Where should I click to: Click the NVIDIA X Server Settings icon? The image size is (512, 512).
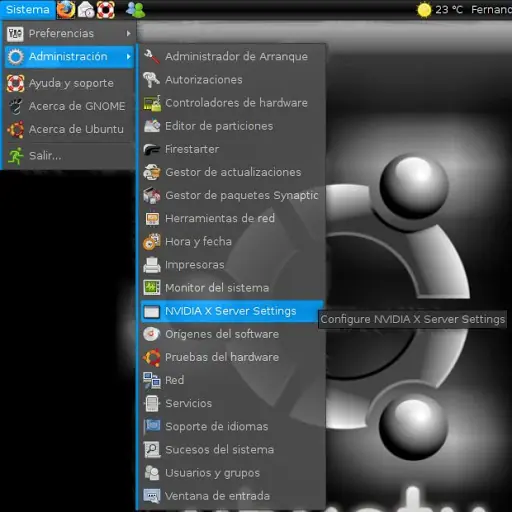(152, 311)
